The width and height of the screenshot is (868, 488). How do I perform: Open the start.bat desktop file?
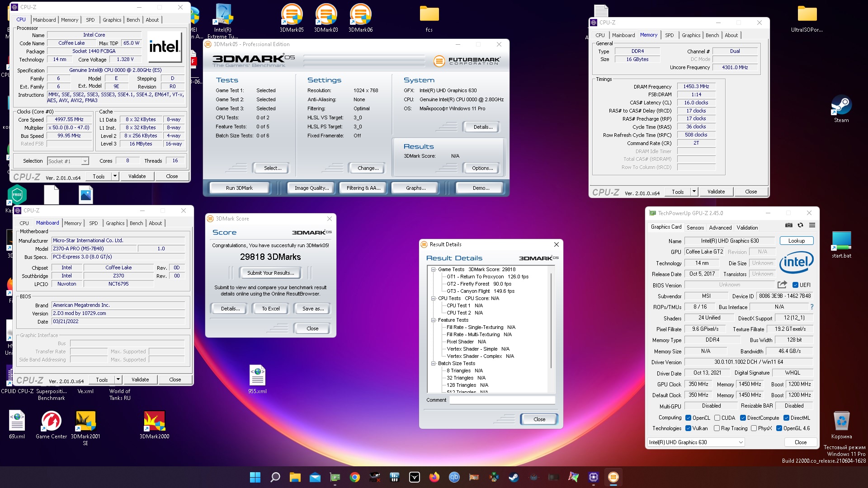(x=841, y=244)
